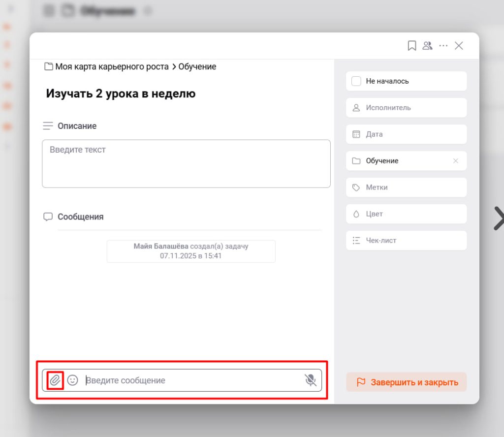Open the participants people icon
This screenshot has height=437, width=504.
pos(428,46)
